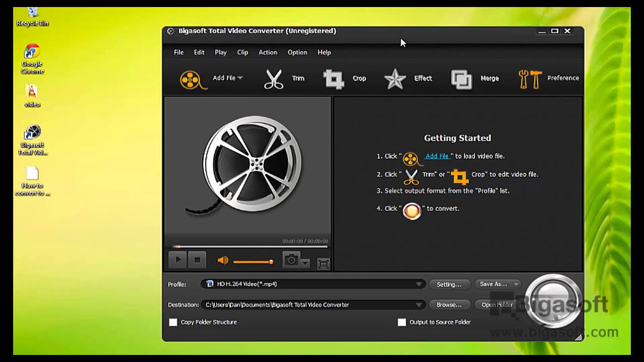The width and height of the screenshot is (644, 362).
Task: Adjust the volume slider
Action: (254, 261)
